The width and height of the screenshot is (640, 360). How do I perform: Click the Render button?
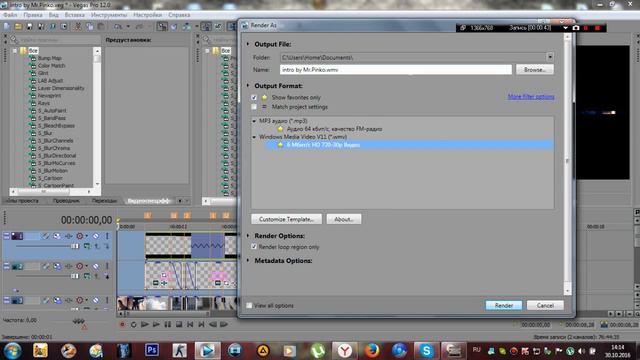[x=504, y=305]
